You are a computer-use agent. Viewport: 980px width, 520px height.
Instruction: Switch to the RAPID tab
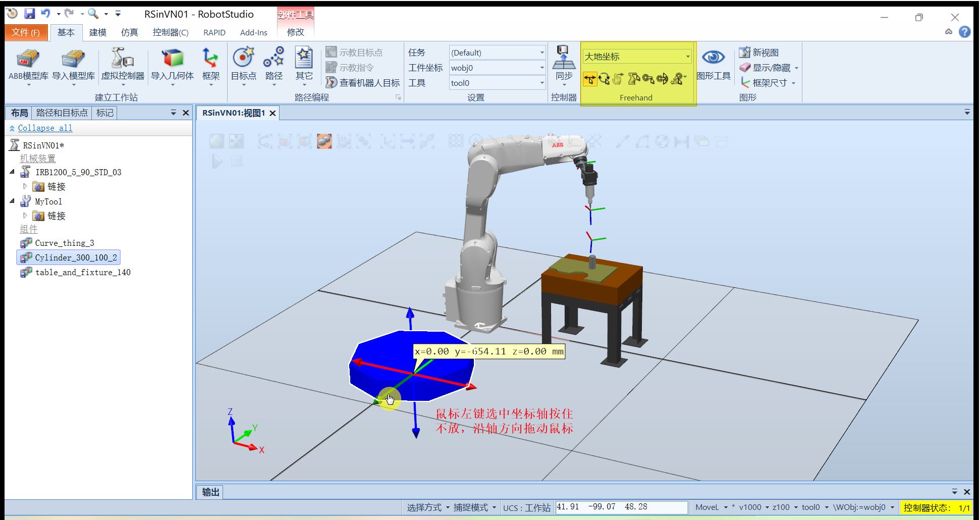[214, 32]
